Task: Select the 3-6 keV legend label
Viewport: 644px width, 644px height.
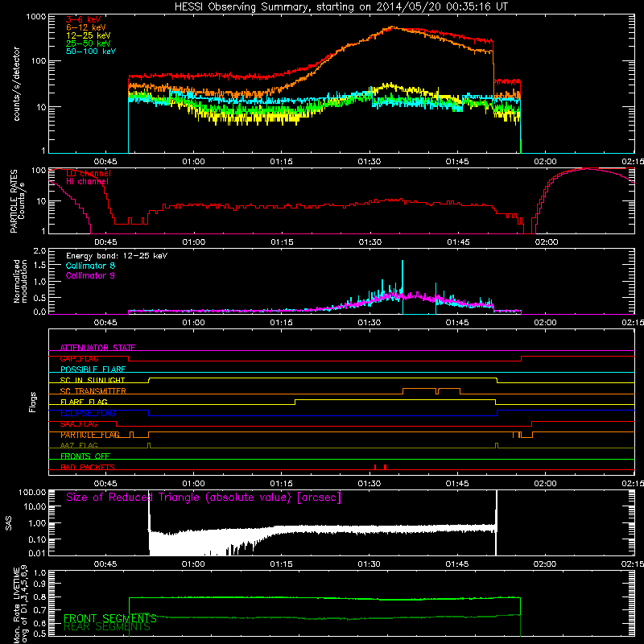Action: [83, 19]
